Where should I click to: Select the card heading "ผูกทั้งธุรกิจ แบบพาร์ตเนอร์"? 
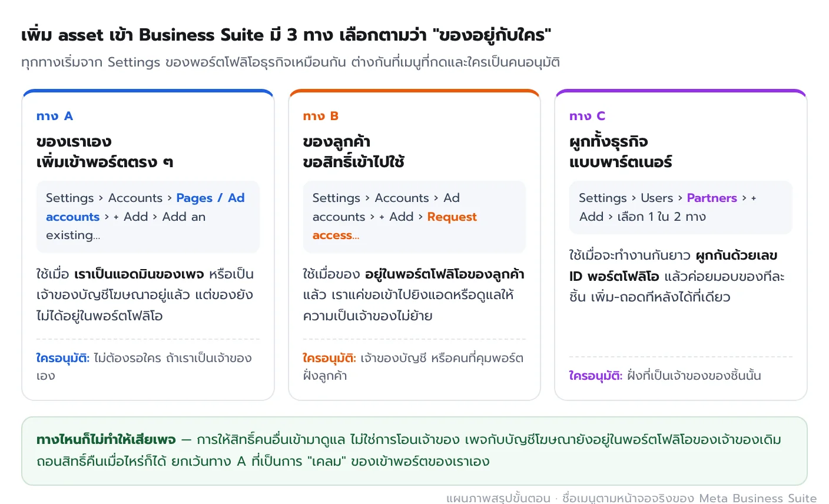pyautogui.click(x=621, y=151)
